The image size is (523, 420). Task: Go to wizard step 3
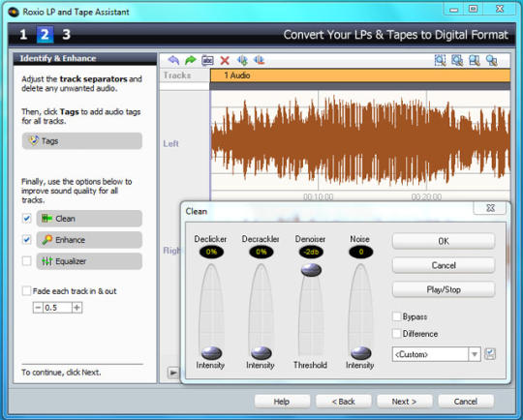(67, 34)
